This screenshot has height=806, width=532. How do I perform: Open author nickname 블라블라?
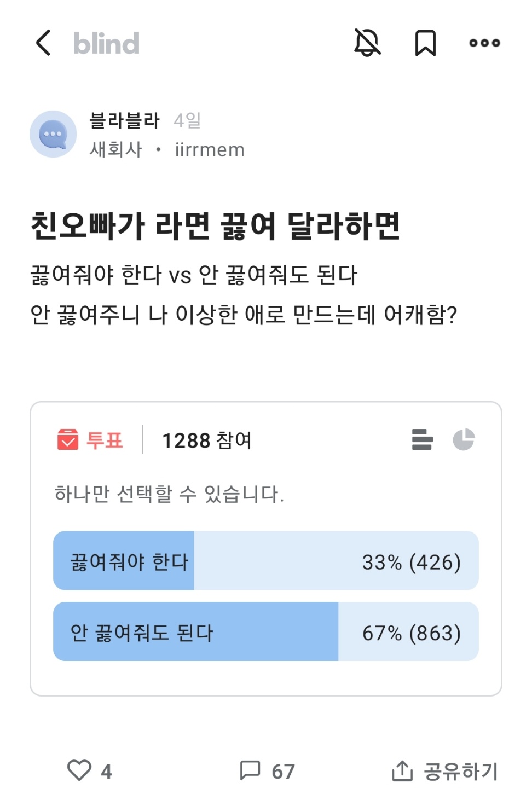(124, 120)
